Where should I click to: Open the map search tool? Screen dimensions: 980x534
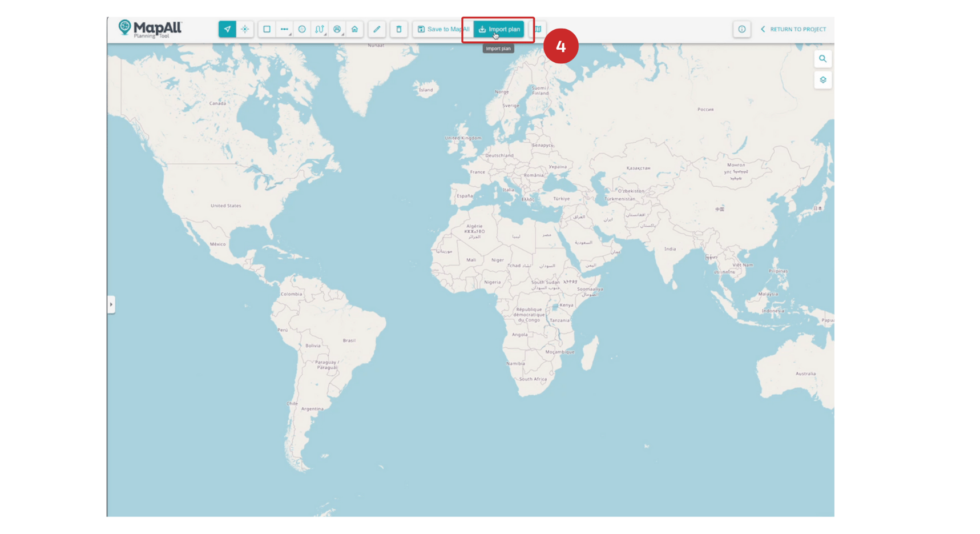pos(822,59)
